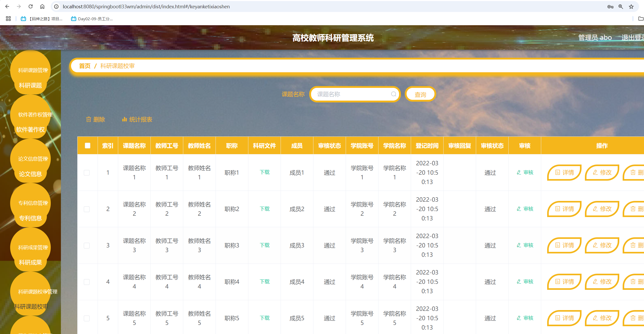Expand 软件著作权管理 in the sidebar
Image resolution: width=644 pixels, height=334 pixels.
(x=30, y=114)
